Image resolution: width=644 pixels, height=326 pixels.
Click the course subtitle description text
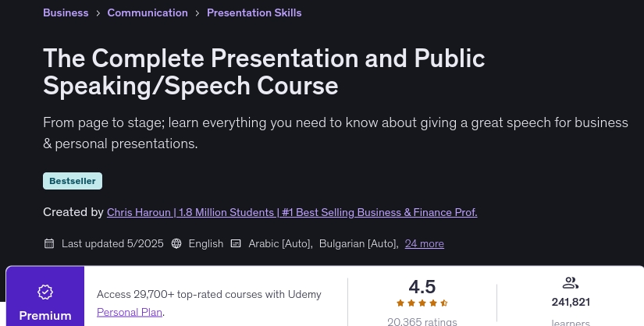(x=336, y=133)
